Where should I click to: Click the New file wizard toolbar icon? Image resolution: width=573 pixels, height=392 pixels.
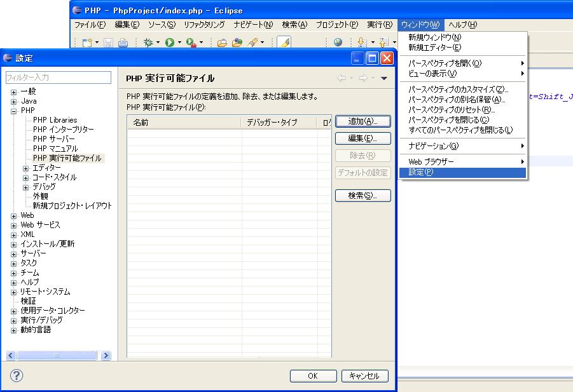(87, 43)
